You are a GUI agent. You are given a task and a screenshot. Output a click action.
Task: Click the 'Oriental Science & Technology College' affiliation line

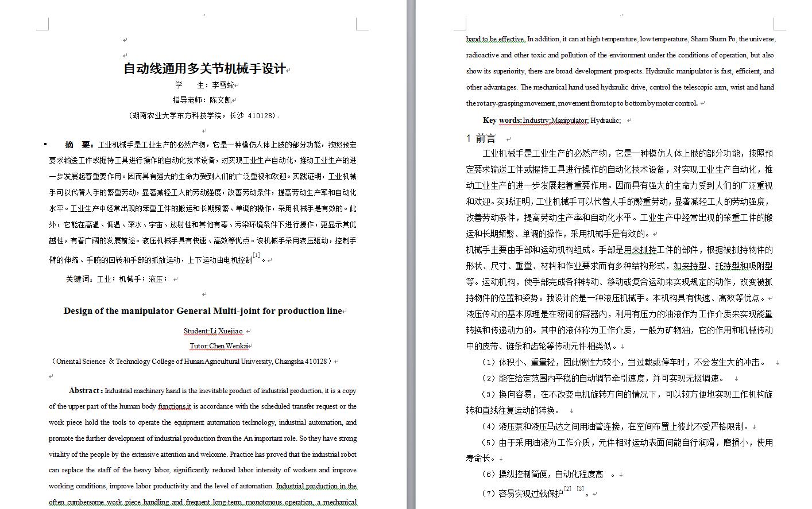(x=192, y=362)
